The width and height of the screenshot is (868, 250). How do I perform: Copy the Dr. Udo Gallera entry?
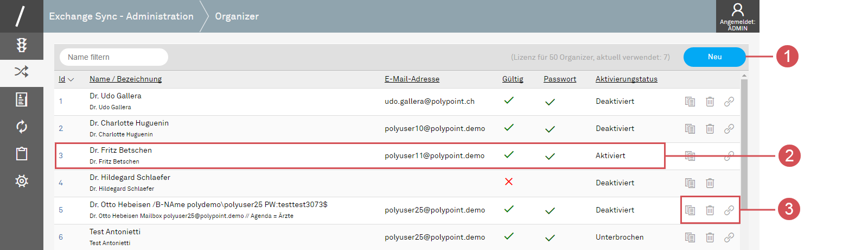coord(690,102)
